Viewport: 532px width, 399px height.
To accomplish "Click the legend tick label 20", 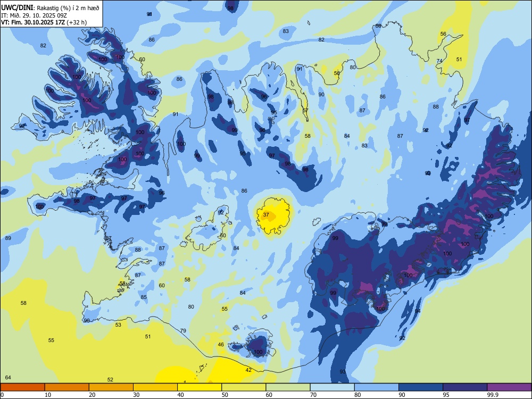I will (92, 395).
